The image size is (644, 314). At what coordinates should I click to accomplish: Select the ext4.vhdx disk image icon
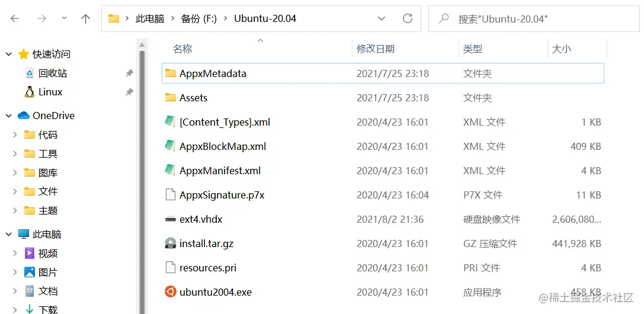point(171,219)
